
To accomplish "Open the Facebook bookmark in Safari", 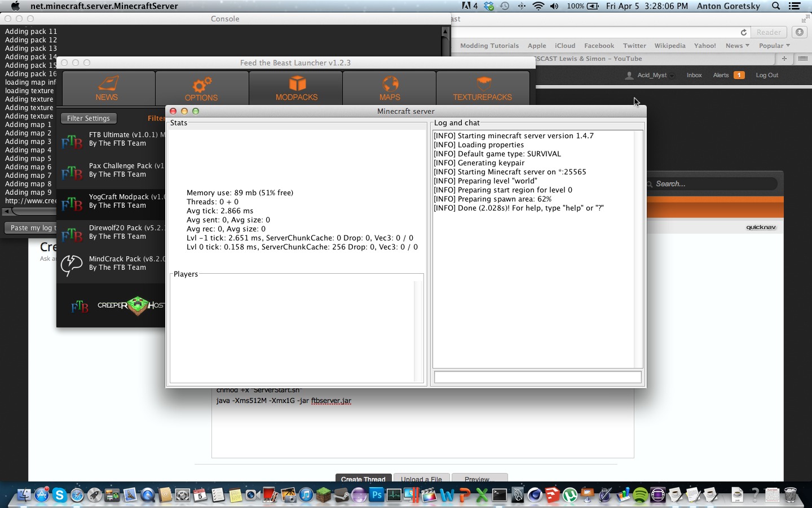I will [599, 46].
